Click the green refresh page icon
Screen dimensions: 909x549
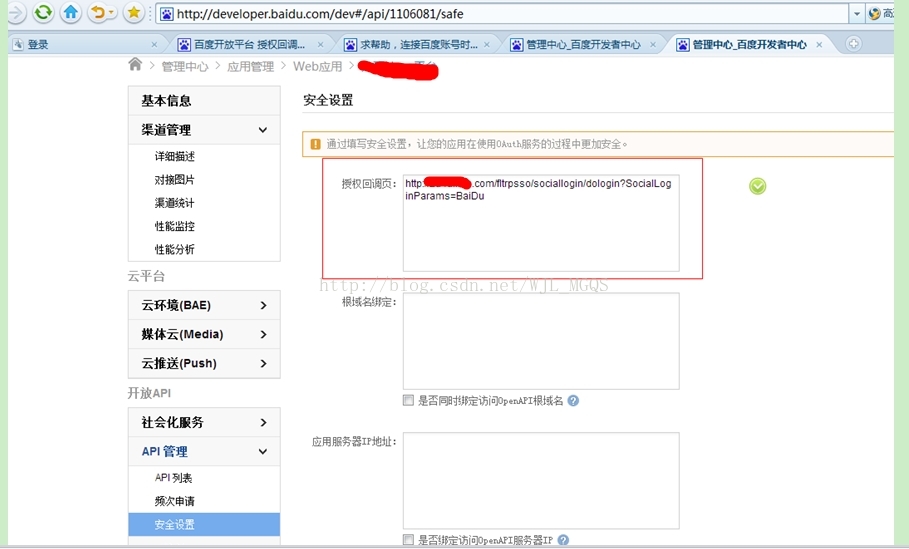point(43,13)
